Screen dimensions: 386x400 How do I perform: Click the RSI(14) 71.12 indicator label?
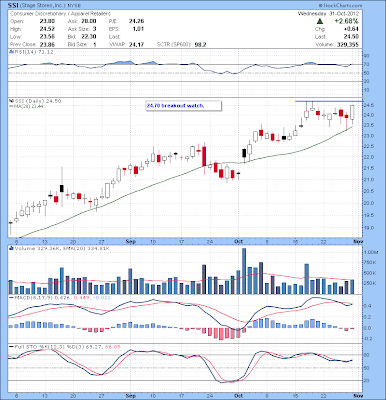click(33, 52)
